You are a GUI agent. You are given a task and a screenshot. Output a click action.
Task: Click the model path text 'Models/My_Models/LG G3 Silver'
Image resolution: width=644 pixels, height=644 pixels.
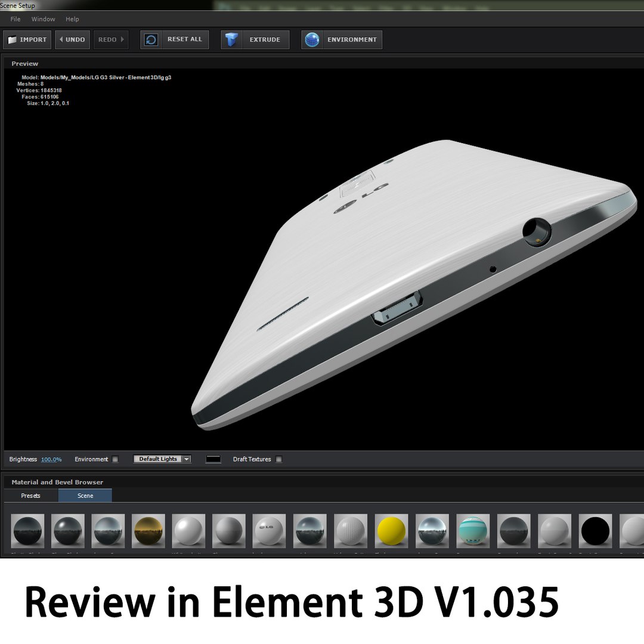click(x=82, y=77)
